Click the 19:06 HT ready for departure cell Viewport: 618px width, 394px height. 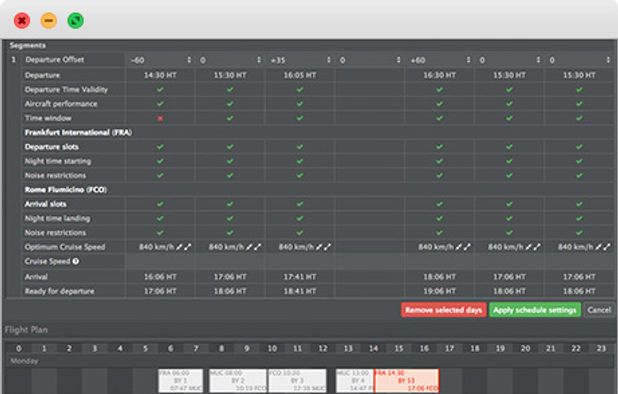coord(440,291)
